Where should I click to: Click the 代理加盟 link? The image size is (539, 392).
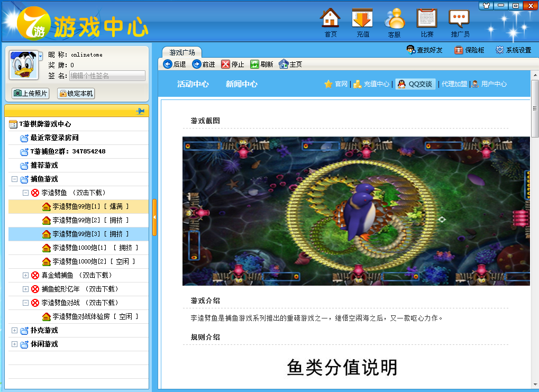pyautogui.click(x=454, y=84)
